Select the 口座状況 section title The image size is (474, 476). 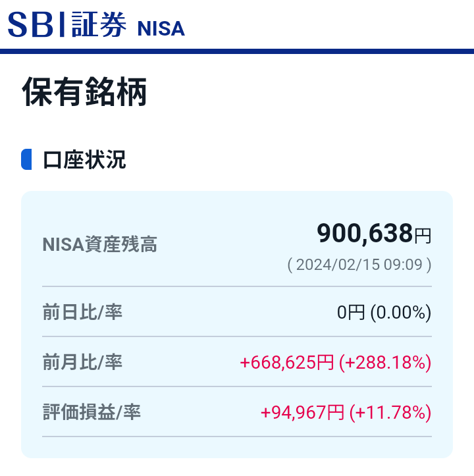(84, 160)
